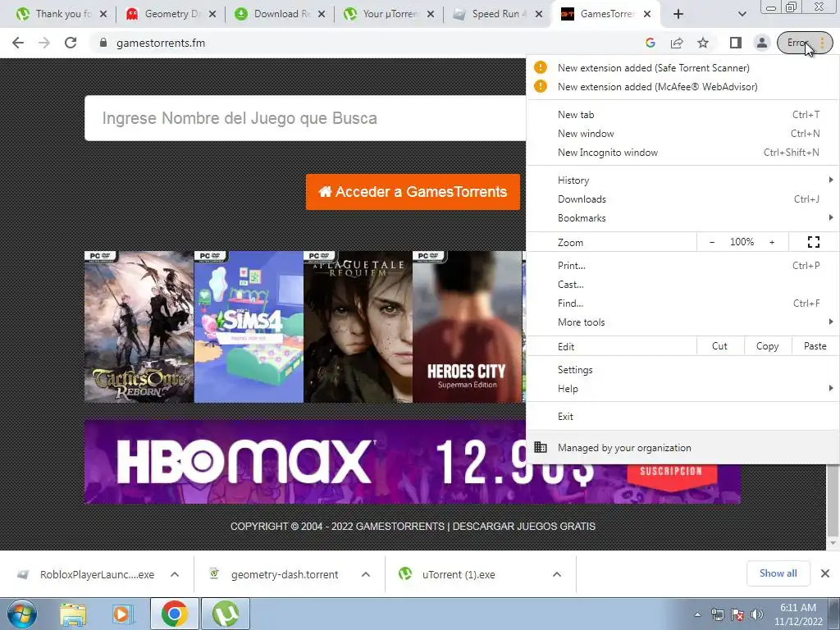Open the tab search chevron
This screenshot has width=840, height=630.
742,14
